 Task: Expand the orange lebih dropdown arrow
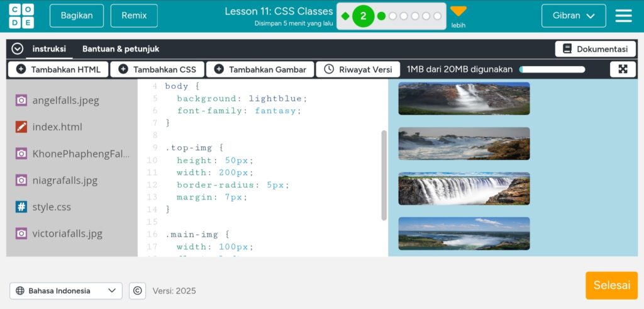click(458, 11)
